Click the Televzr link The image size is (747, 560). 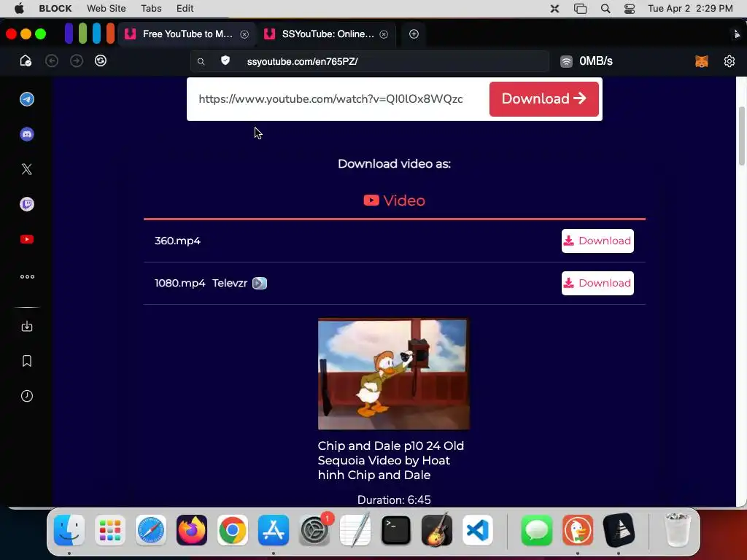(x=230, y=284)
